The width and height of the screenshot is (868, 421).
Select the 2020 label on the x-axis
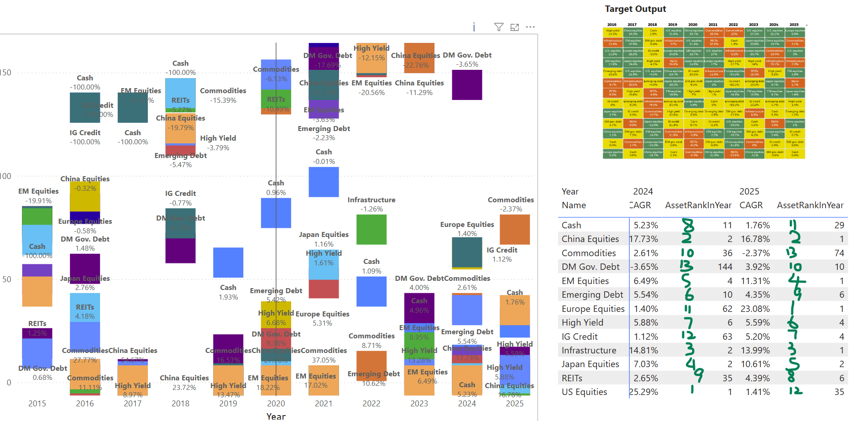tap(276, 404)
